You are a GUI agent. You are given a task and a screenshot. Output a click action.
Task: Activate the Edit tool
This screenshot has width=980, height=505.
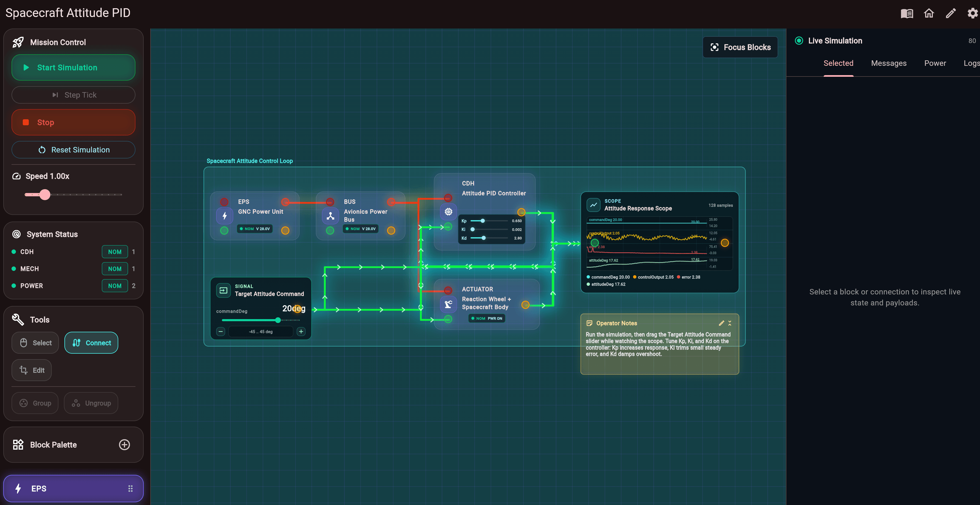(32, 370)
